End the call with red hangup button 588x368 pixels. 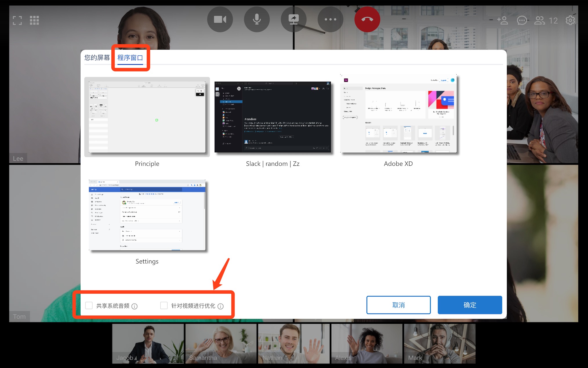click(367, 19)
